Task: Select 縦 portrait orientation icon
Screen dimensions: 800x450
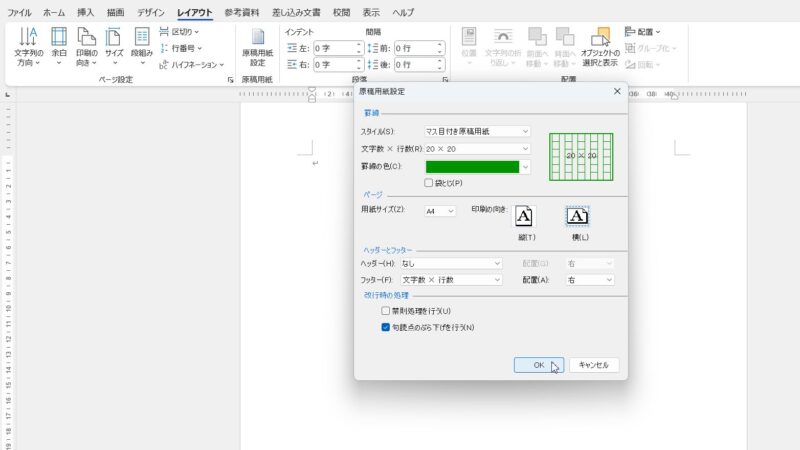Action: tap(524, 216)
